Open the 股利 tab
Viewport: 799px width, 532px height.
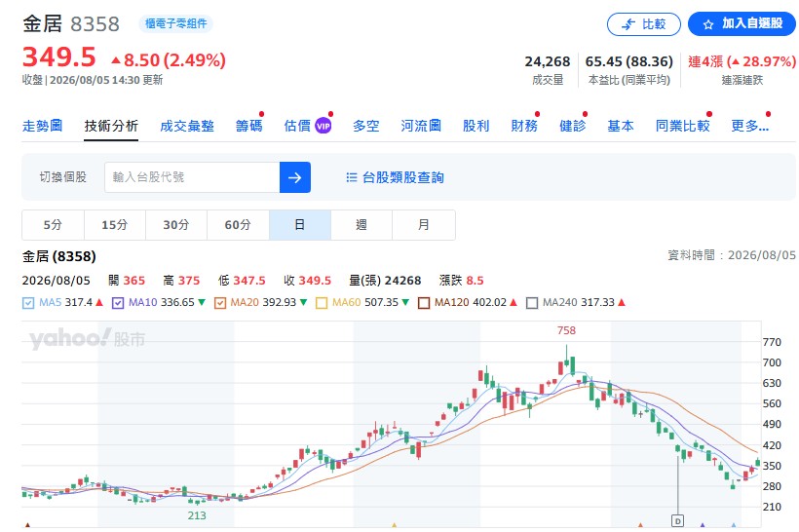pos(476,126)
